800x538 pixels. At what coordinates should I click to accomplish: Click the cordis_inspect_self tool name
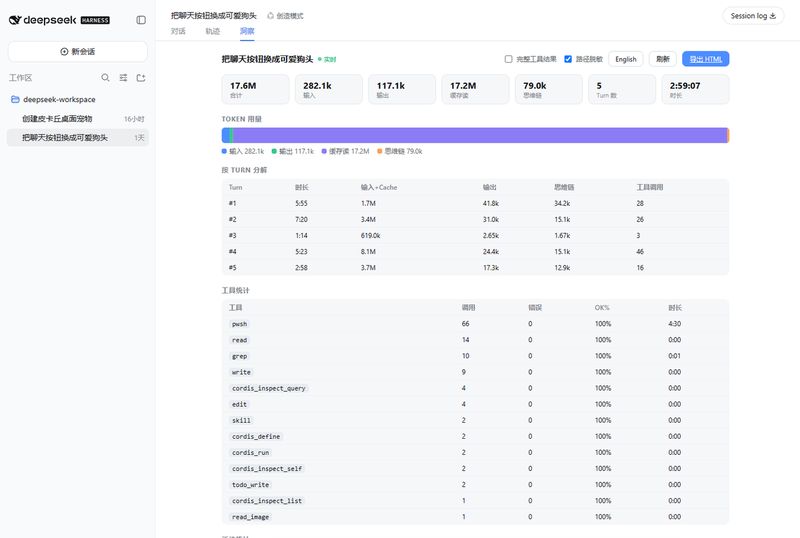[x=267, y=469]
